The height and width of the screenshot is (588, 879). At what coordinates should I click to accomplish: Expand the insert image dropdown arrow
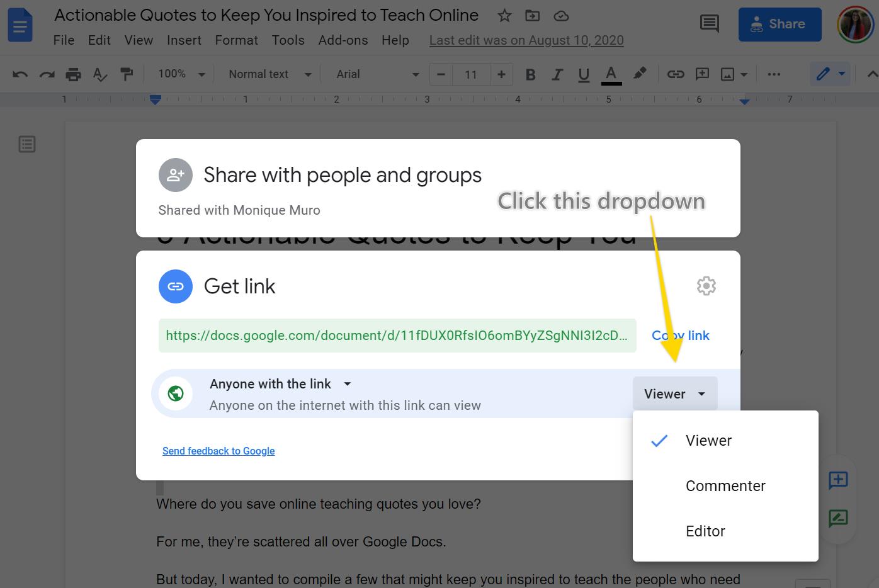744,74
